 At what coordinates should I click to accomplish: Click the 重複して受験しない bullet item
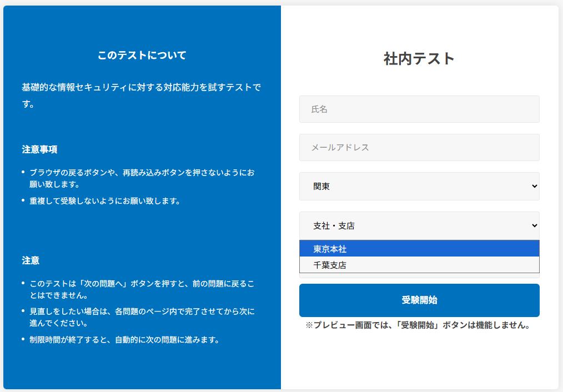(105, 201)
